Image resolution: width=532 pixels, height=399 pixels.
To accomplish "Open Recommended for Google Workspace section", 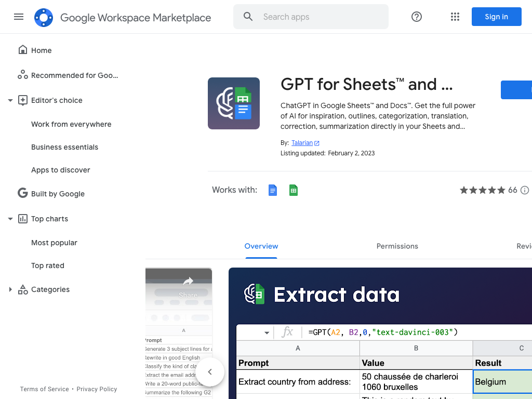I will [75, 75].
